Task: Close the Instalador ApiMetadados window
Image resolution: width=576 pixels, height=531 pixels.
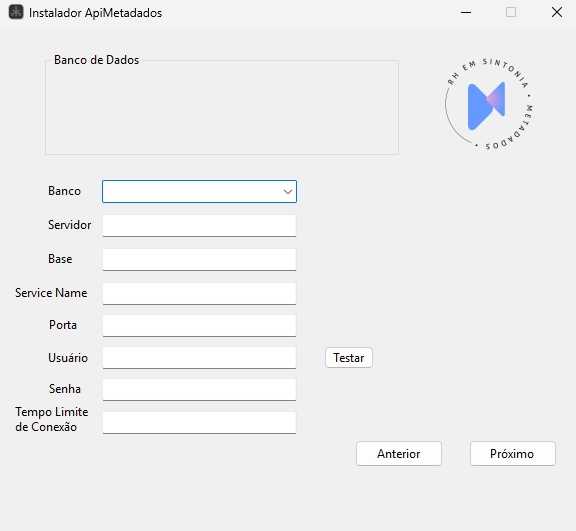Action: pos(557,12)
